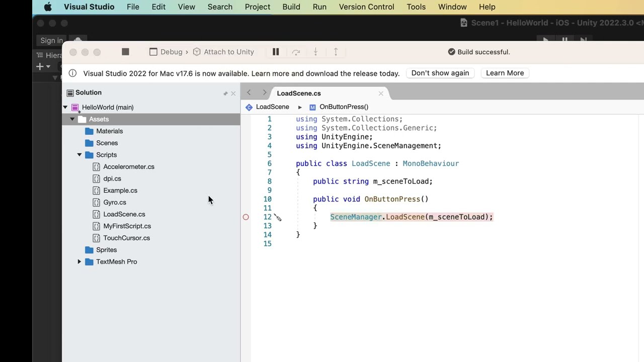Click the MonoBehaviour type name
The image size is (644, 362).
coord(431,164)
